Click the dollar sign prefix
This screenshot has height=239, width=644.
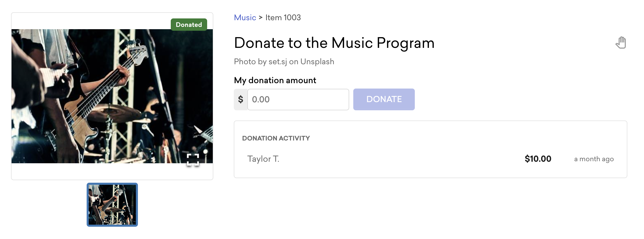point(240,100)
